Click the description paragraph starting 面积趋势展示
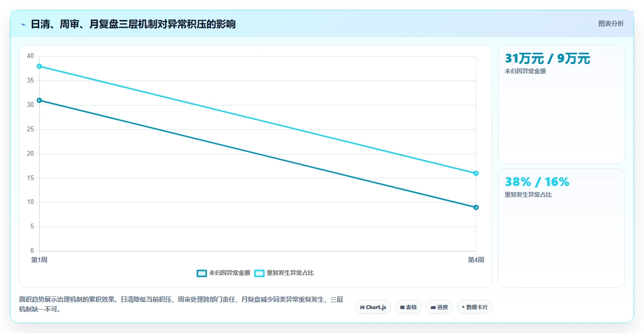The image size is (644, 333). point(181,304)
